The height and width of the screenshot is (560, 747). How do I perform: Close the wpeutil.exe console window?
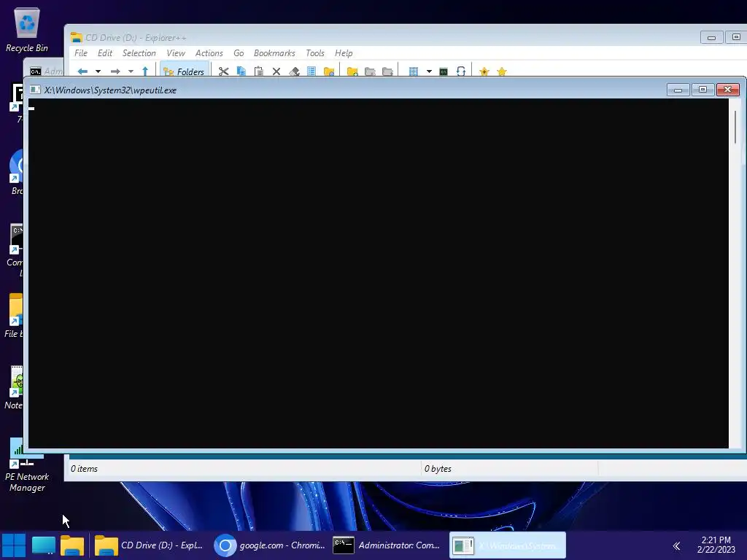[727, 90]
